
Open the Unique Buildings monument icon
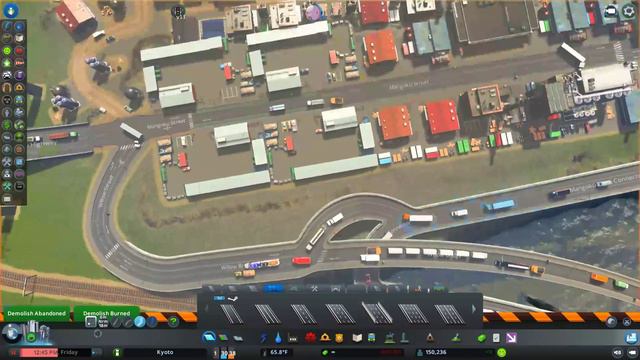(404, 338)
